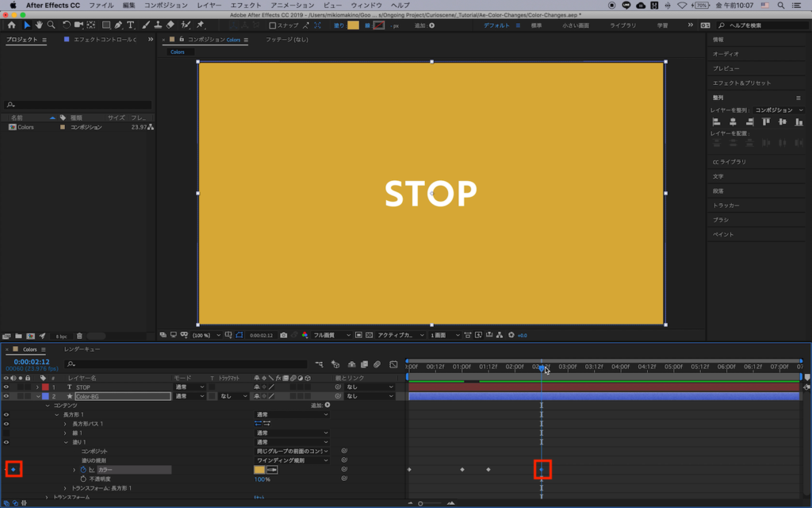Viewport: 812px width, 508px height.
Task: Select the Eraser tool
Action: click(x=170, y=25)
